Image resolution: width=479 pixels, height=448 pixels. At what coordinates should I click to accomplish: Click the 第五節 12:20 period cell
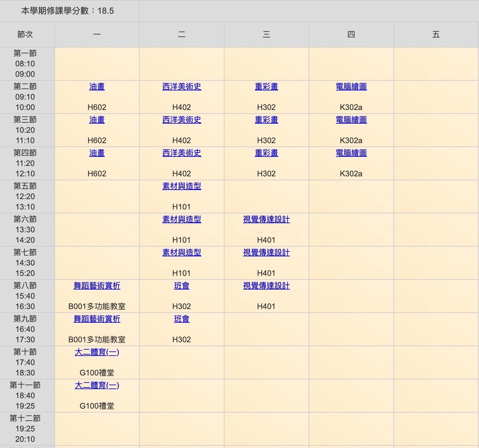pos(27,197)
